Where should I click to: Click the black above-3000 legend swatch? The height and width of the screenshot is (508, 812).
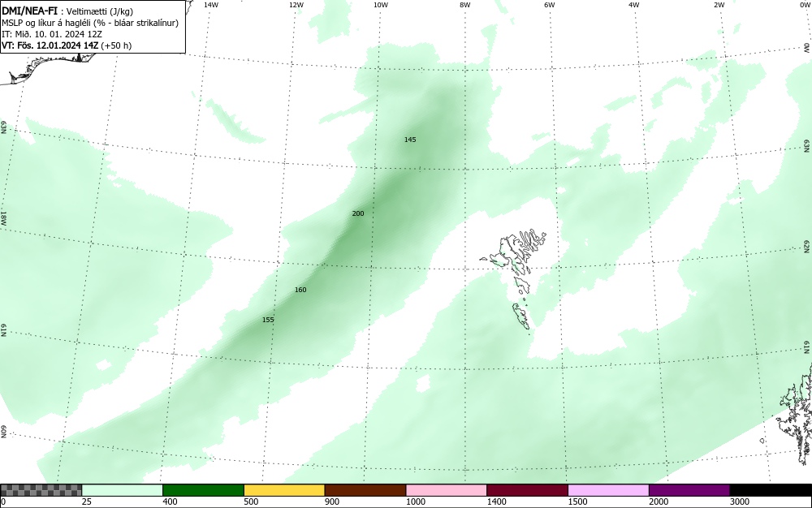[x=771, y=490]
